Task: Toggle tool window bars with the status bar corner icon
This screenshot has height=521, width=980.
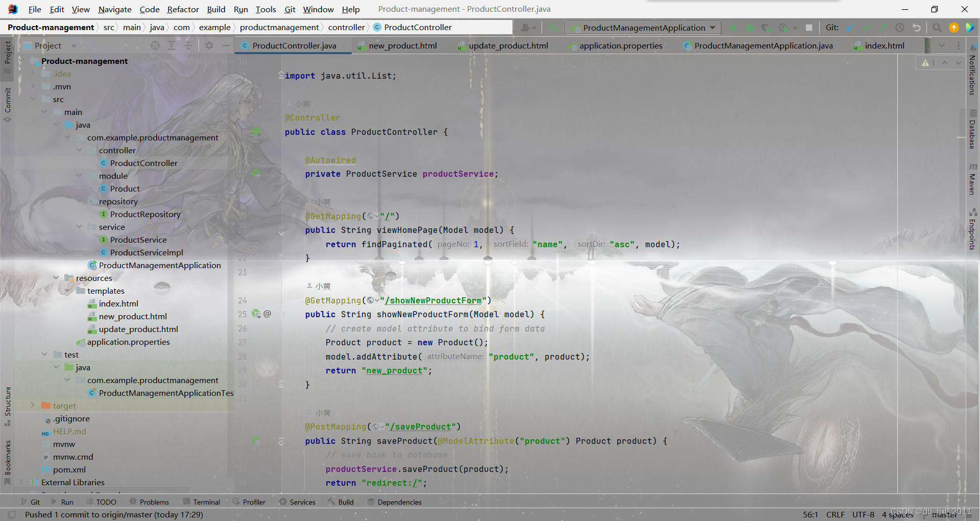Action: [12, 514]
